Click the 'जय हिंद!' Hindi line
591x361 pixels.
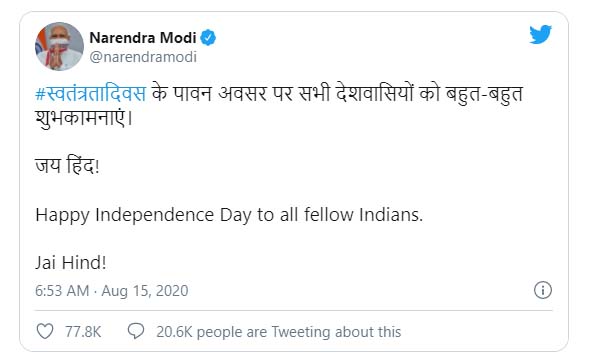click(67, 166)
